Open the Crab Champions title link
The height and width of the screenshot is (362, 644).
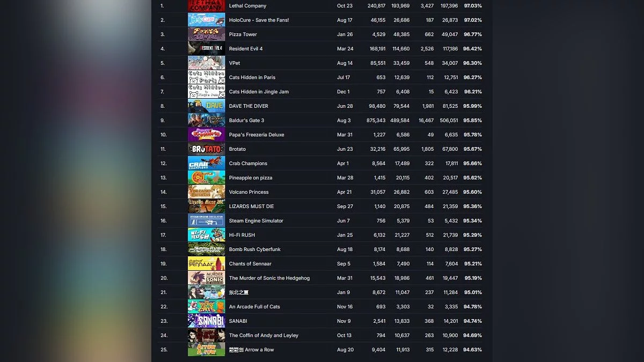pos(248,163)
